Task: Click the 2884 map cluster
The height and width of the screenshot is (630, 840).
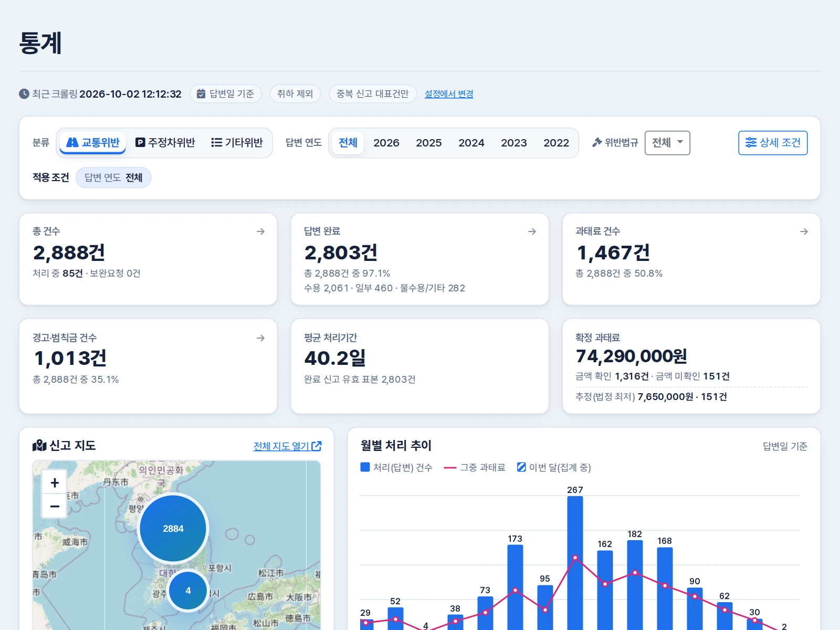Action: (173, 529)
